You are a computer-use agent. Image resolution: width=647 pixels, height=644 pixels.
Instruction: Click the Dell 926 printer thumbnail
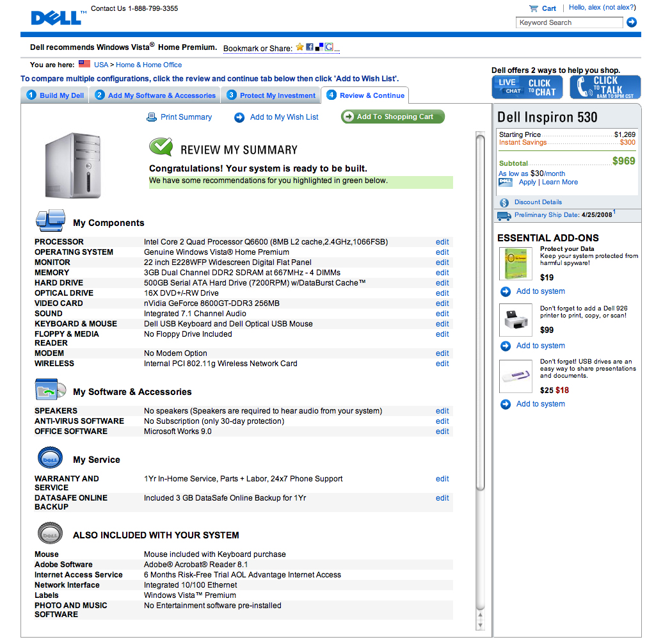515,320
